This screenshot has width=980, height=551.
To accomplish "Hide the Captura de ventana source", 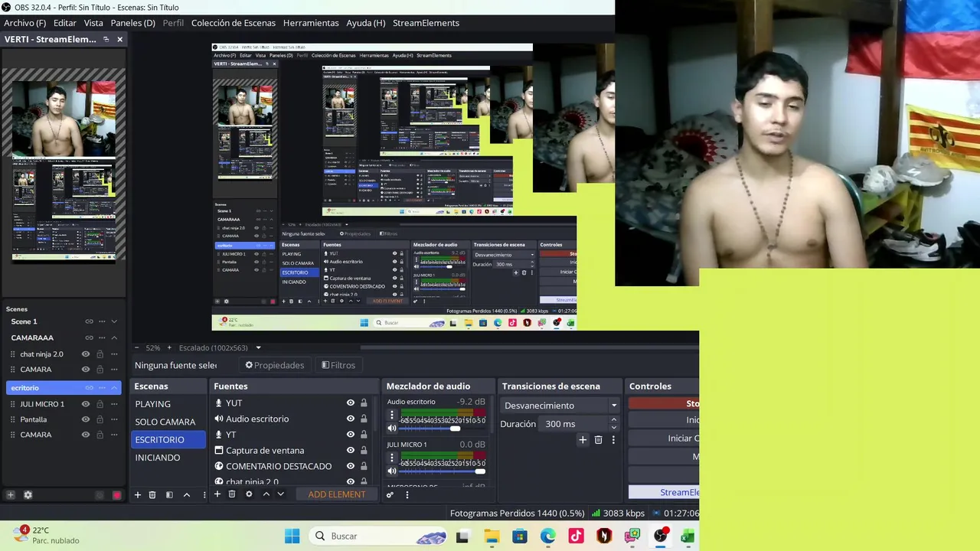I will (x=351, y=450).
